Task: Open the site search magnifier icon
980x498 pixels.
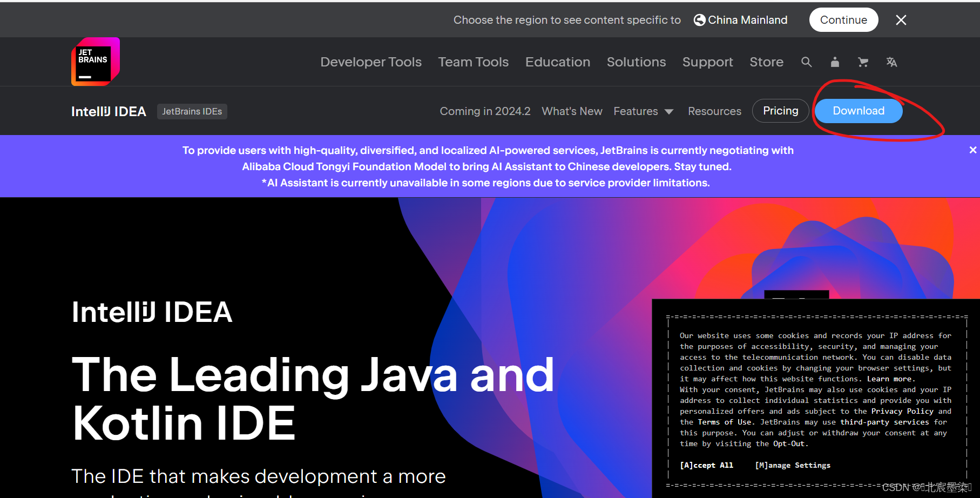Action: click(x=806, y=62)
